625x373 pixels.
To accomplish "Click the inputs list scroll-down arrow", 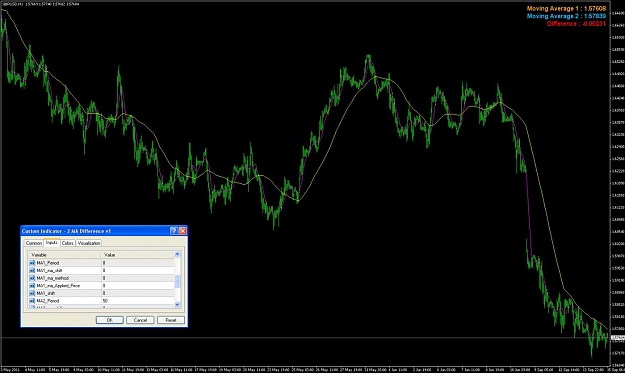I will pyautogui.click(x=177, y=304).
